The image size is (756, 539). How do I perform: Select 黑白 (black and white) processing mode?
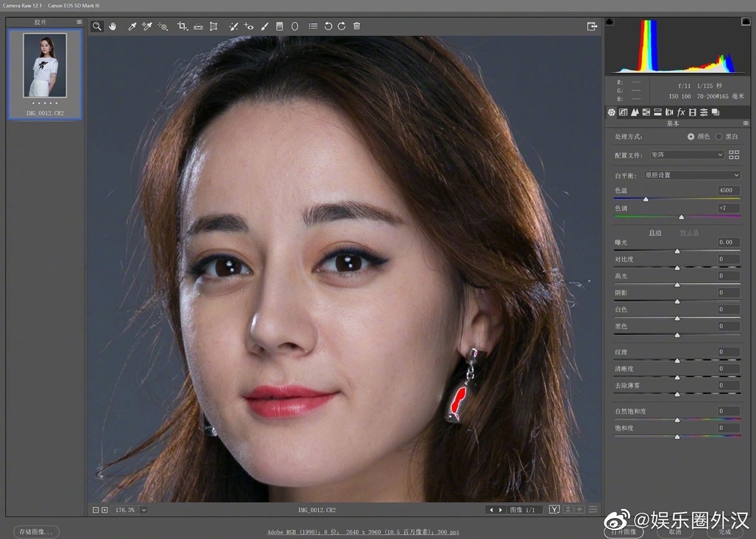[x=719, y=136]
